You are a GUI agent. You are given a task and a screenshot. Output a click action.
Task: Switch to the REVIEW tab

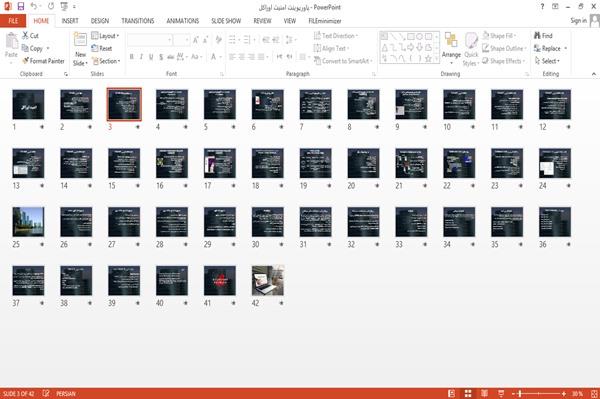pyautogui.click(x=262, y=21)
